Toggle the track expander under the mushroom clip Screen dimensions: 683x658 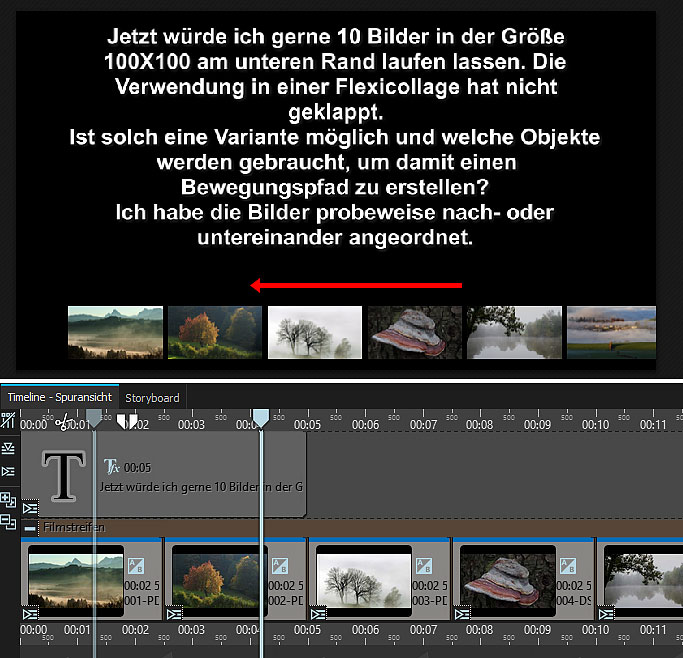tap(463, 613)
